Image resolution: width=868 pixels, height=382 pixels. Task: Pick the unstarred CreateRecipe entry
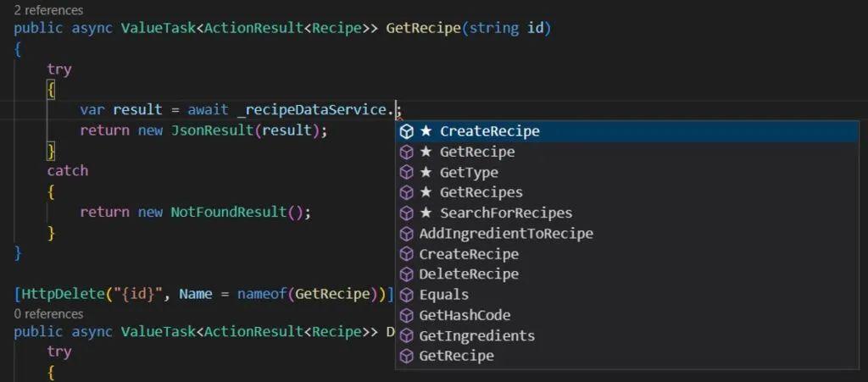click(x=627, y=254)
